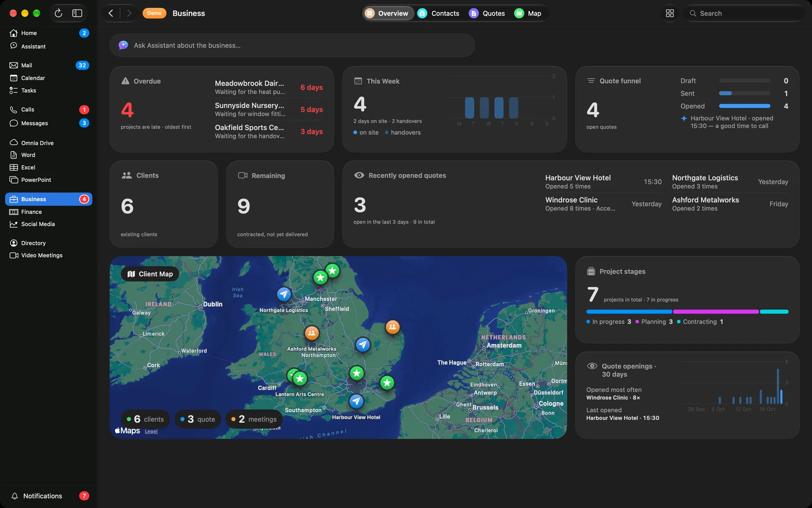Toggle the clients filter on map
The image size is (812, 508).
[x=146, y=419]
